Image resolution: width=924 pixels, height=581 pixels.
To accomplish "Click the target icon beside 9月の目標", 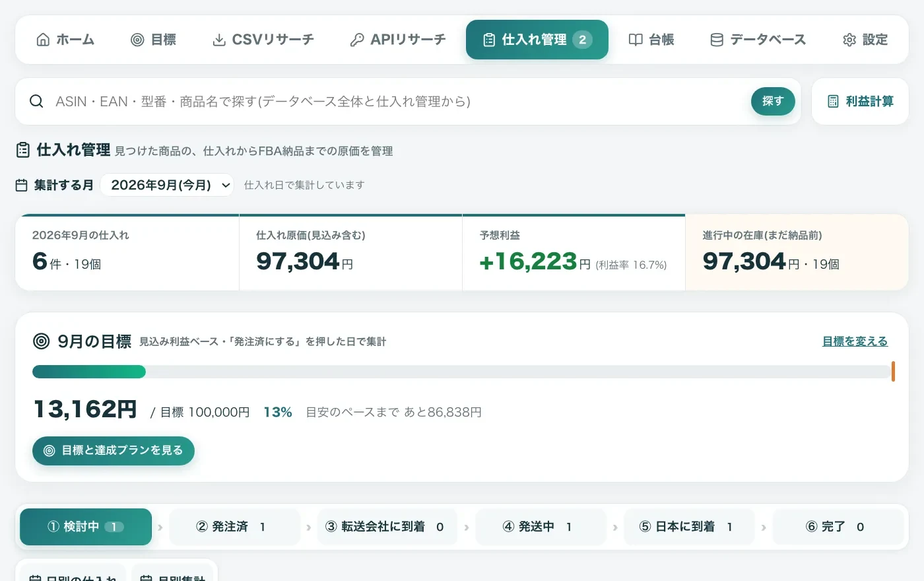I will tap(42, 341).
